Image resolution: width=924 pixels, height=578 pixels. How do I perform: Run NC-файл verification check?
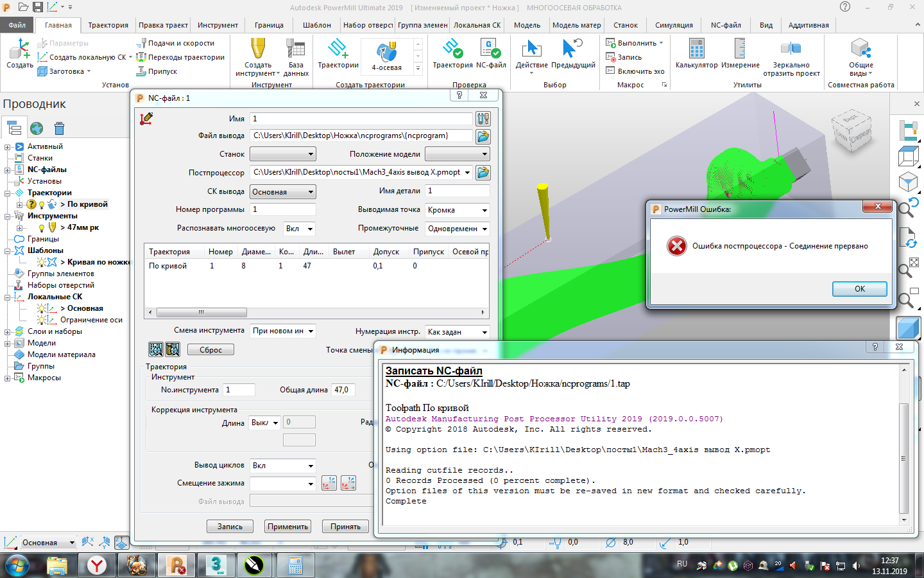(x=491, y=53)
